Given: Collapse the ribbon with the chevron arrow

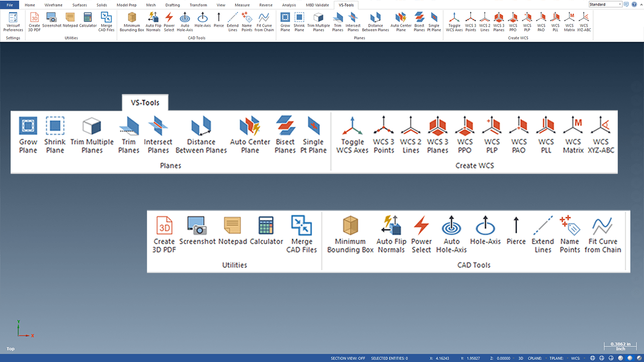Looking at the screenshot, I should coord(640,4).
